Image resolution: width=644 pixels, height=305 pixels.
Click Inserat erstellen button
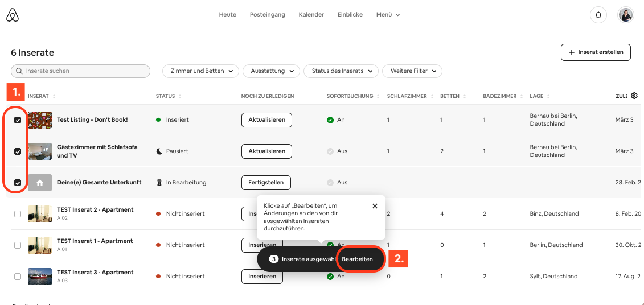(596, 52)
